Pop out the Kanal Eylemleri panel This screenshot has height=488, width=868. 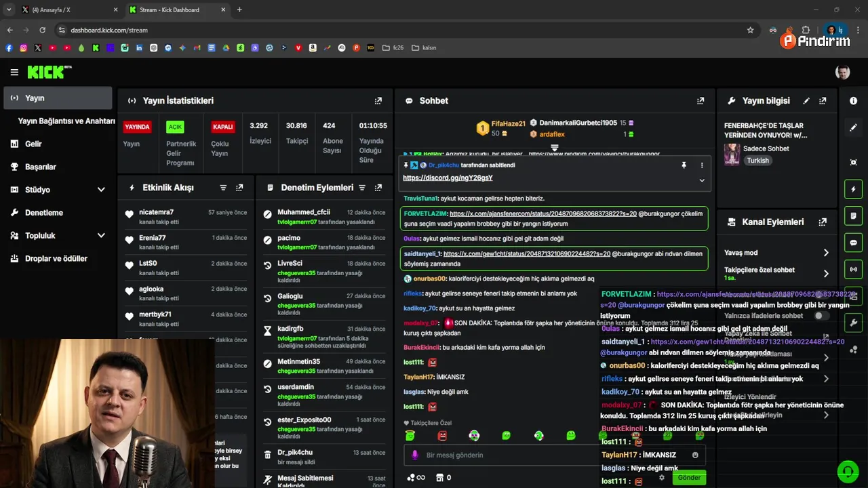point(823,222)
